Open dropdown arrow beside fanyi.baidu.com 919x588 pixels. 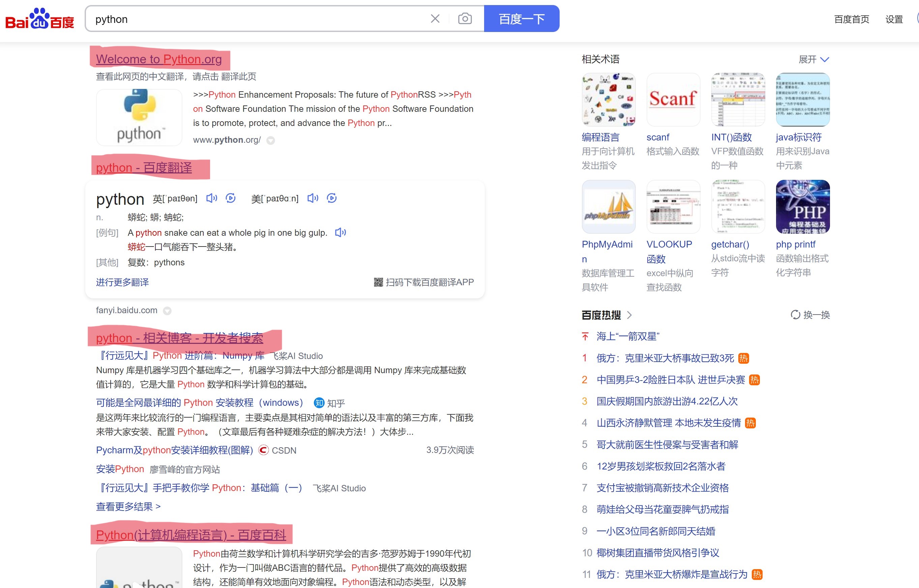(x=167, y=311)
